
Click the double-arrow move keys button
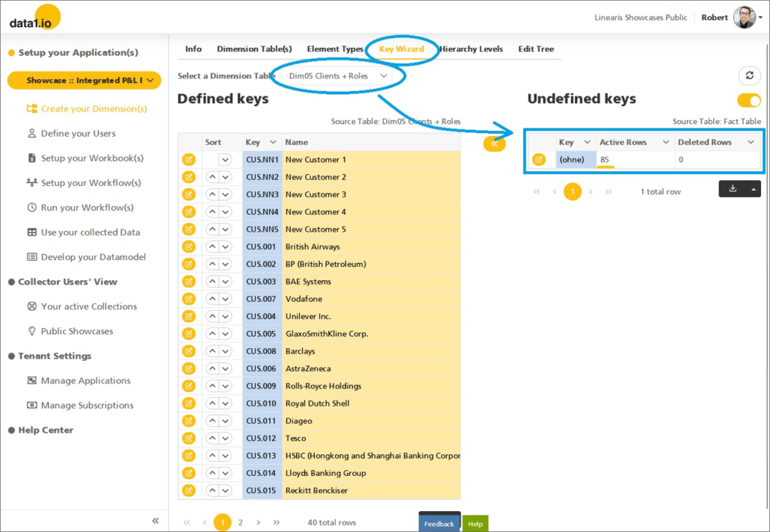tap(494, 143)
